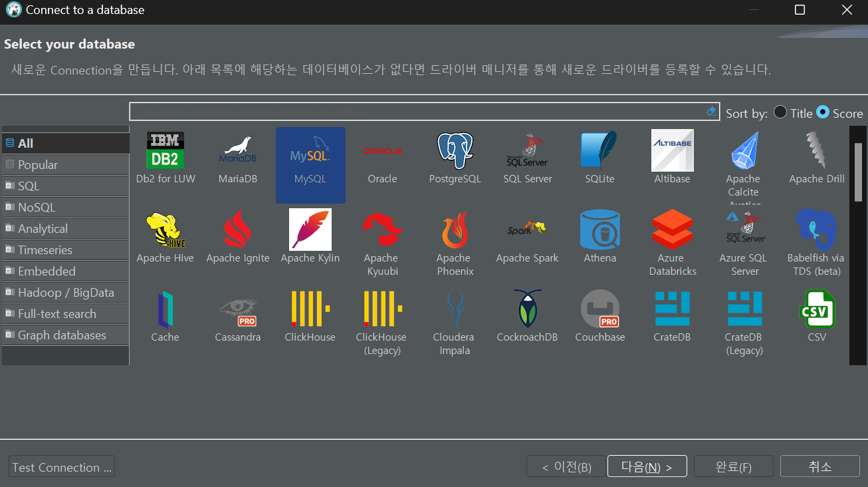This screenshot has width=868, height=487.
Task: Proceed with the 다음(N) button
Action: pos(647,466)
